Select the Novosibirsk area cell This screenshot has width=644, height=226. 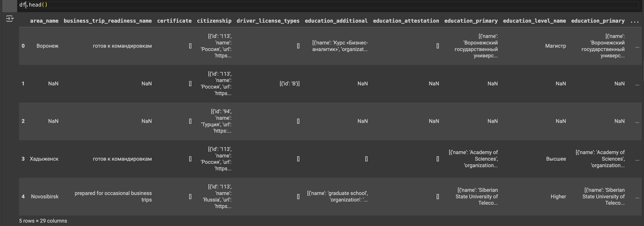pos(45,197)
